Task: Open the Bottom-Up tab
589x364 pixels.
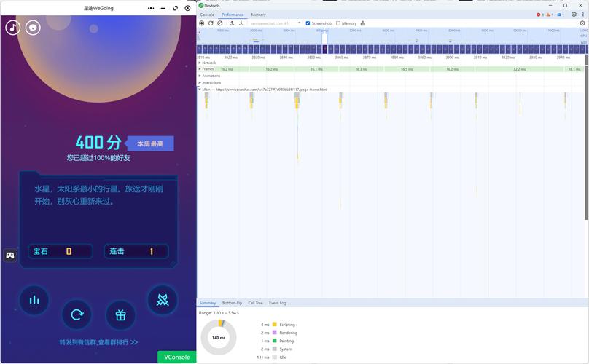Action: point(232,303)
